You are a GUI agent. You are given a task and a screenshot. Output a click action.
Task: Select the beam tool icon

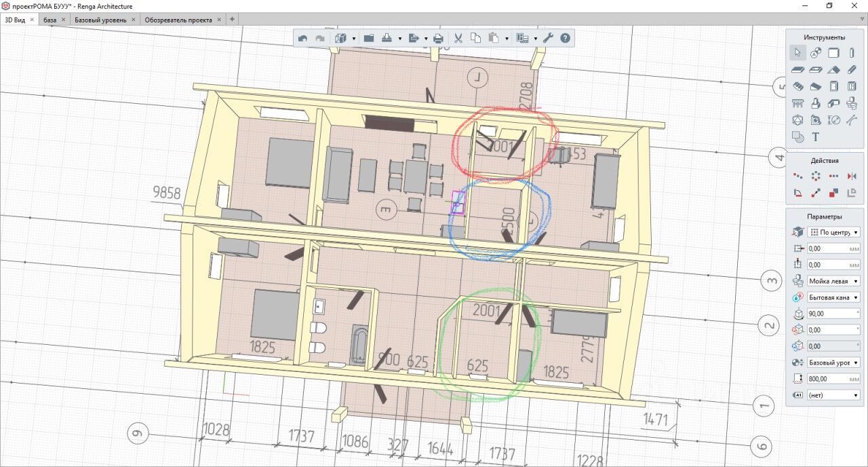852,69
